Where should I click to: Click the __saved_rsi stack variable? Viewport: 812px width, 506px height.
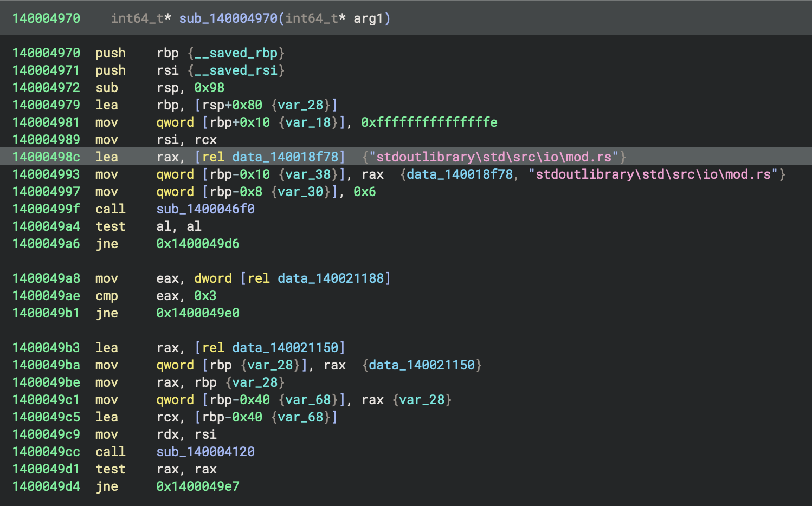point(236,70)
